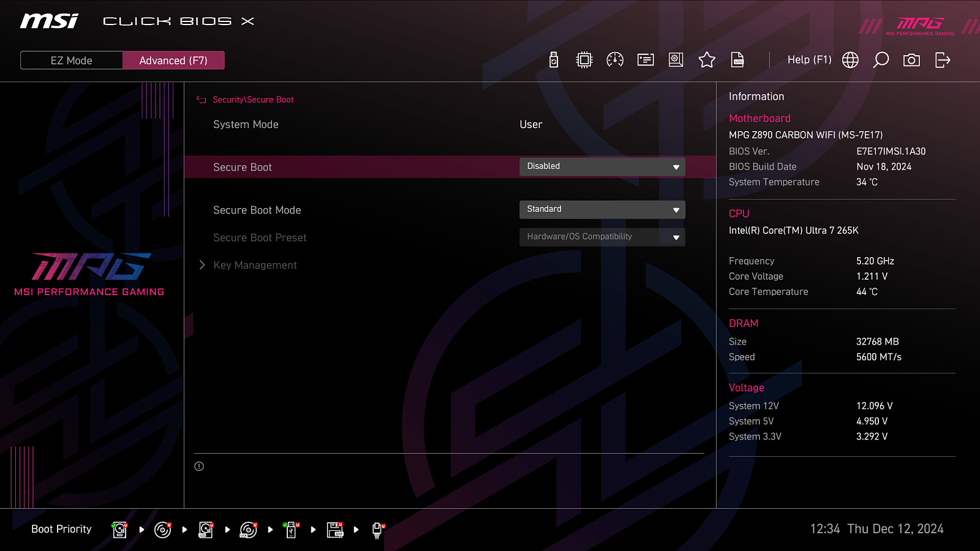Select USB optical disc boot icon
This screenshot has height=551, width=980.
tap(249, 530)
